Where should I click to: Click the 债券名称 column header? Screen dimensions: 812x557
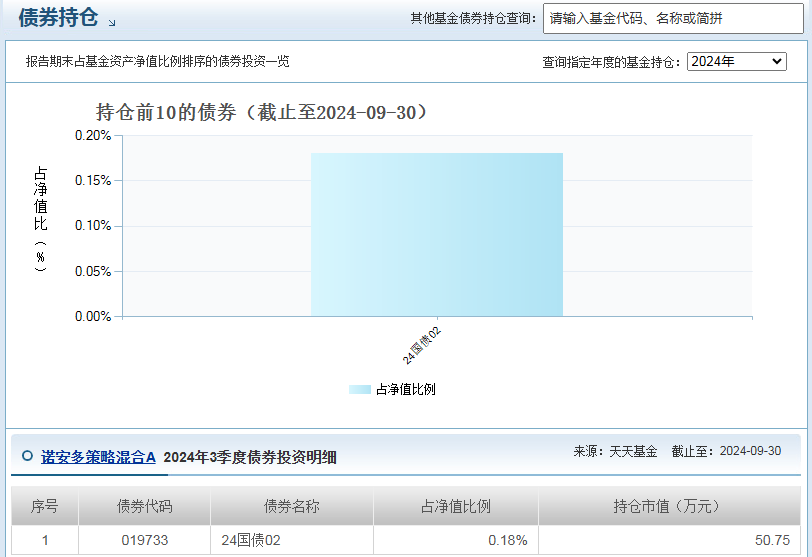[x=292, y=506]
